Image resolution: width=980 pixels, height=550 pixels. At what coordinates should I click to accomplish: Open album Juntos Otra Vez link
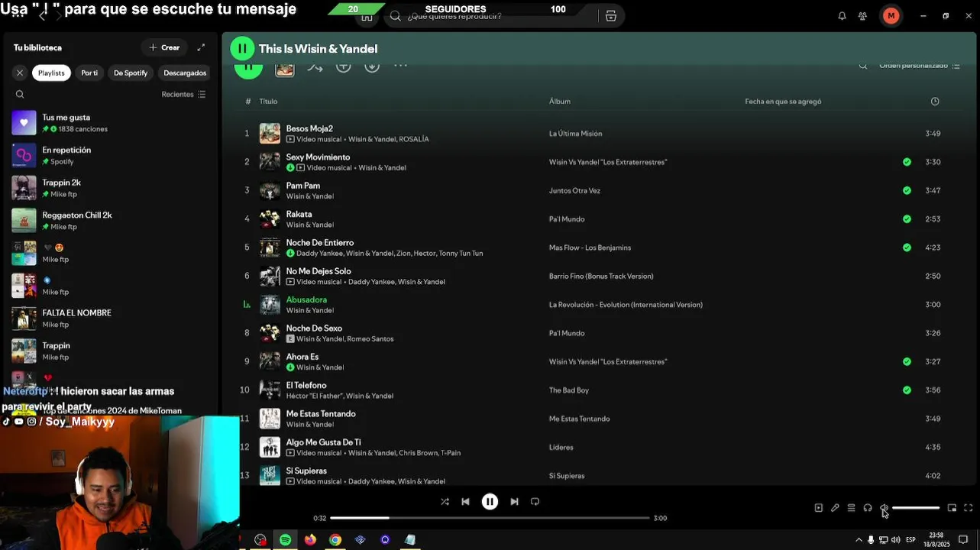pyautogui.click(x=574, y=191)
